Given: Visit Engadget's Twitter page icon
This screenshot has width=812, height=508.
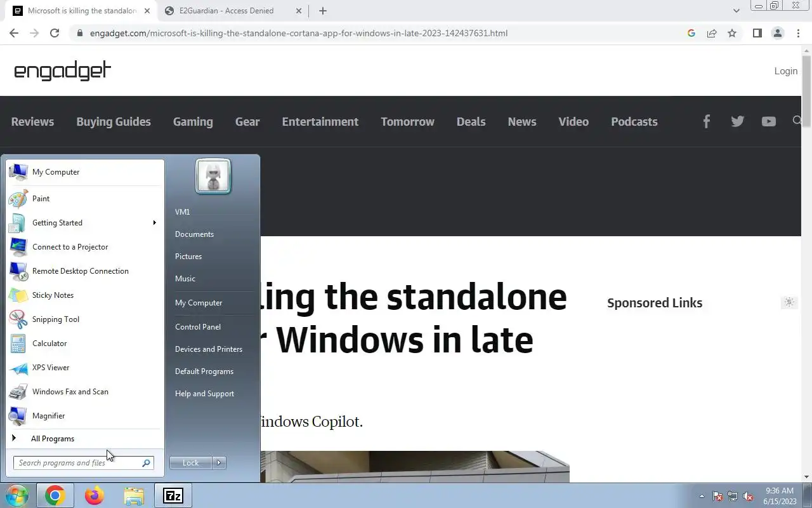Looking at the screenshot, I should tap(737, 121).
